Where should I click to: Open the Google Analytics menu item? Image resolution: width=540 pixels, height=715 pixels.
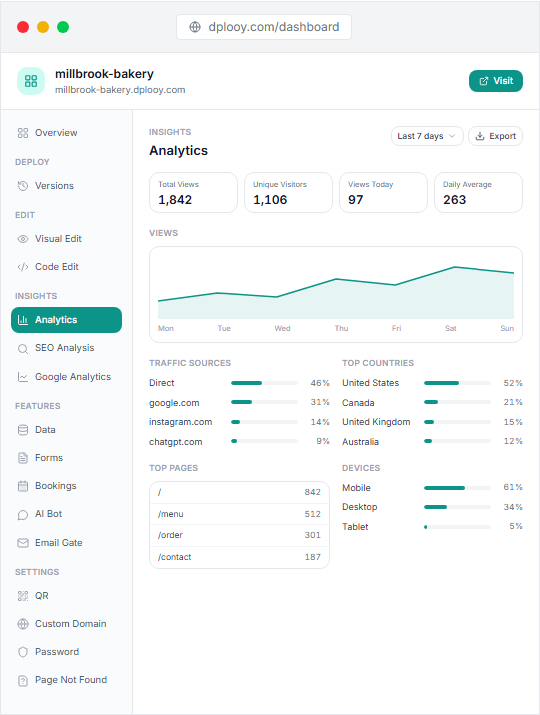67,377
